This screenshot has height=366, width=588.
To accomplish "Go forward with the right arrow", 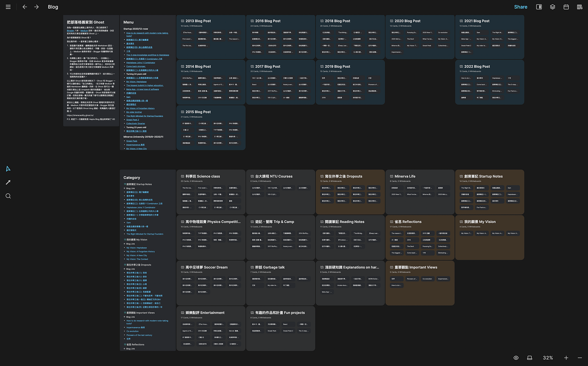I will pyautogui.click(x=37, y=7).
